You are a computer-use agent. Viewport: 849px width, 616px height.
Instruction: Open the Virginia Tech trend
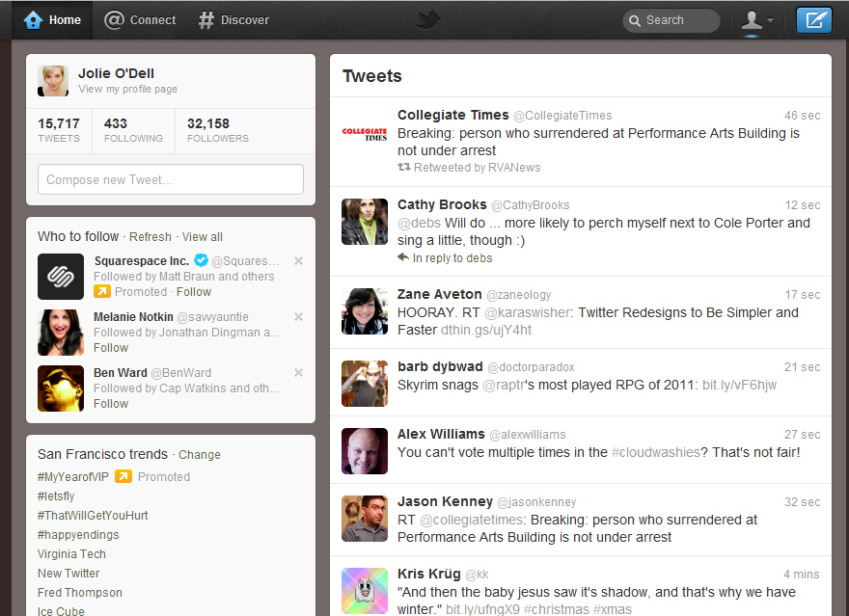71,553
